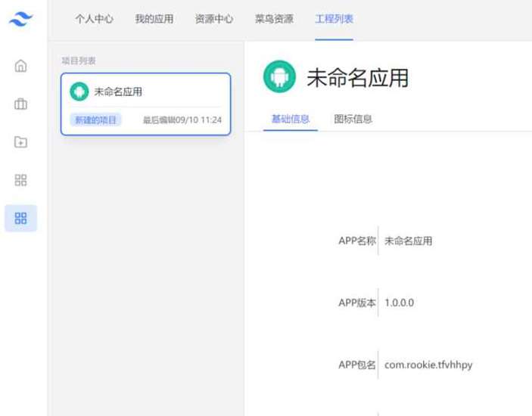Open the 菜鸟资源 tab
Image resolution: width=532 pixels, height=416 pixels.
274,19
